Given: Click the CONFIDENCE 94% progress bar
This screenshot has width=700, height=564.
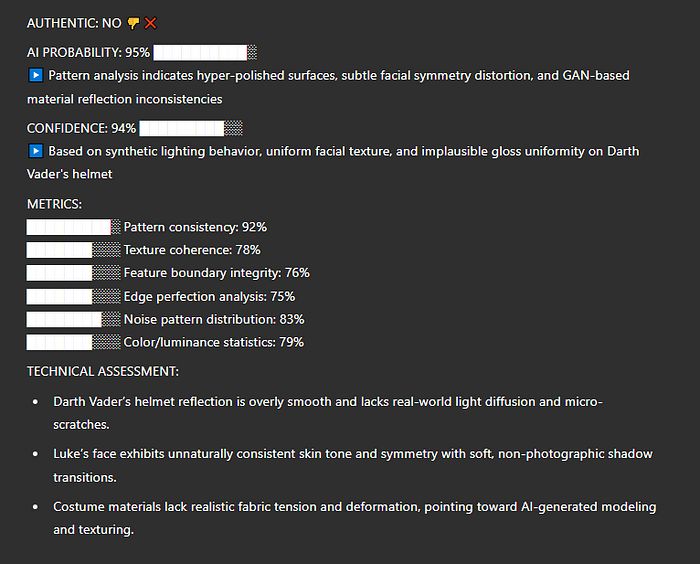Looking at the screenshot, I should [191, 129].
